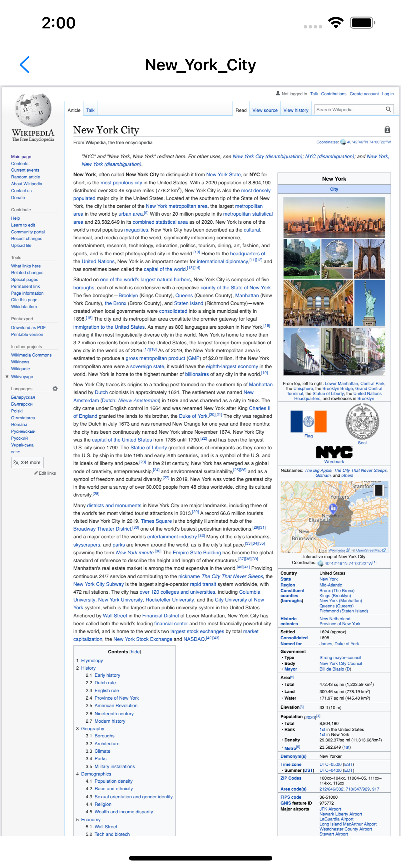The width and height of the screenshot is (401, 868).
Task: Click the top-right coordinates 40°42′46″N link
Action: [x=368, y=142]
